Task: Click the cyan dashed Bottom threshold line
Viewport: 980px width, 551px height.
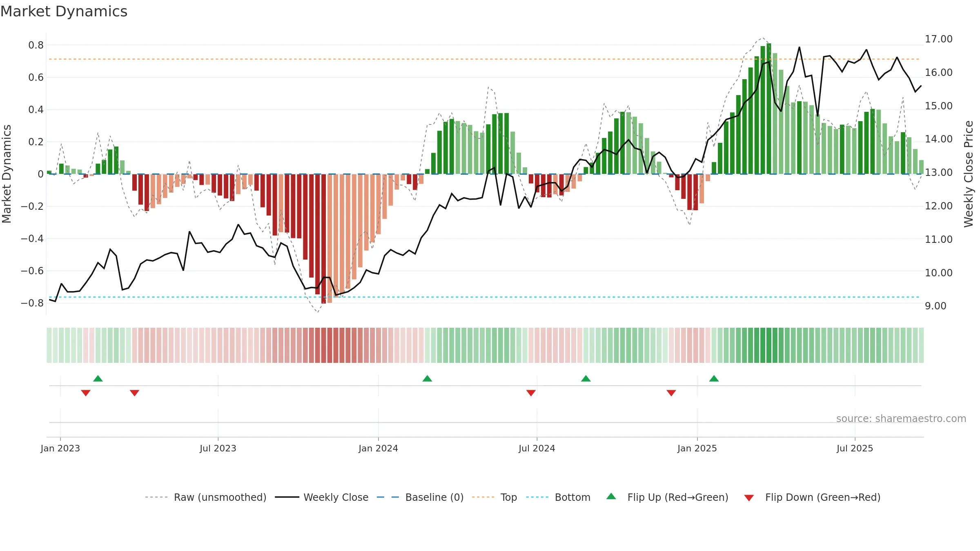Action: pyautogui.click(x=484, y=297)
